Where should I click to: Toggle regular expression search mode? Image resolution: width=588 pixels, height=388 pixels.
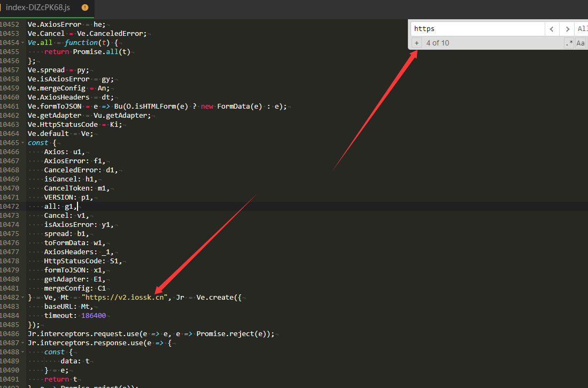pyautogui.click(x=569, y=43)
